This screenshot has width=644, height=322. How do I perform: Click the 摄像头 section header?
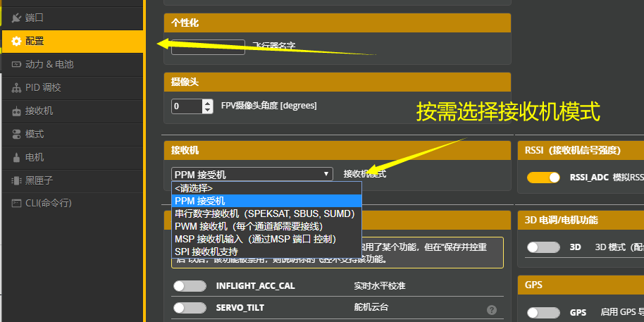tap(338, 82)
